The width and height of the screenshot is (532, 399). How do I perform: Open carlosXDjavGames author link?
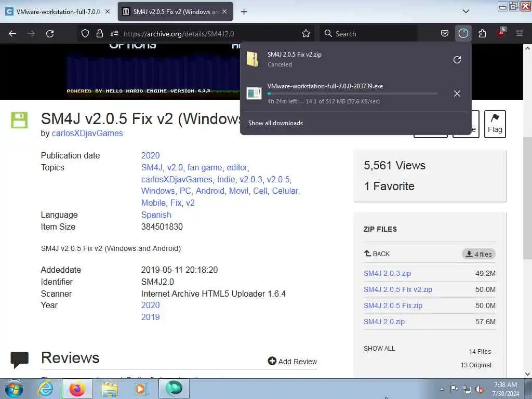pyautogui.click(x=87, y=134)
